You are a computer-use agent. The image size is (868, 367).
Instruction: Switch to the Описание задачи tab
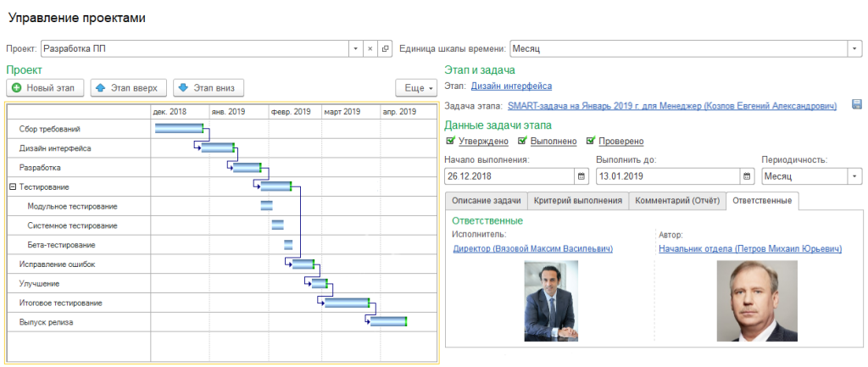point(486,201)
